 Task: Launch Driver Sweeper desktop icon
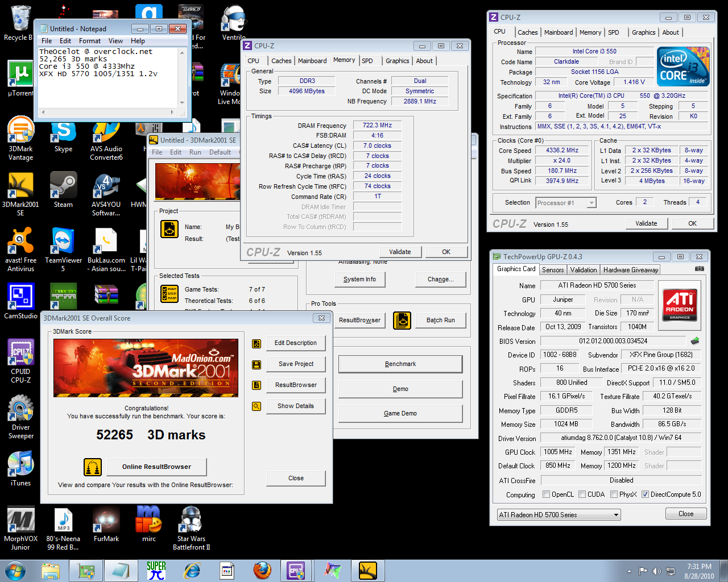[20, 417]
